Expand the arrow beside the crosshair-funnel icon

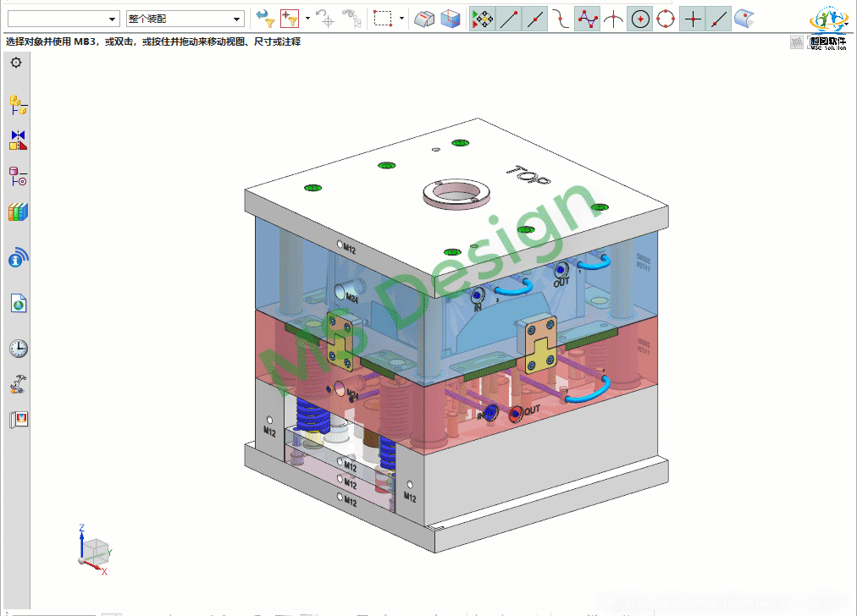tap(307, 19)
